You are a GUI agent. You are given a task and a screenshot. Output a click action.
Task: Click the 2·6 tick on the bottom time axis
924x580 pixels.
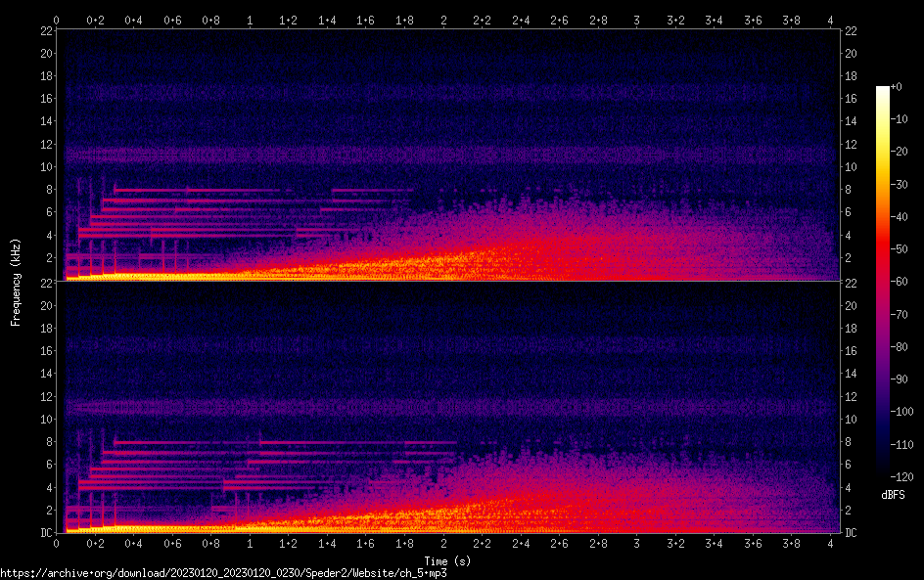(560, 543)
